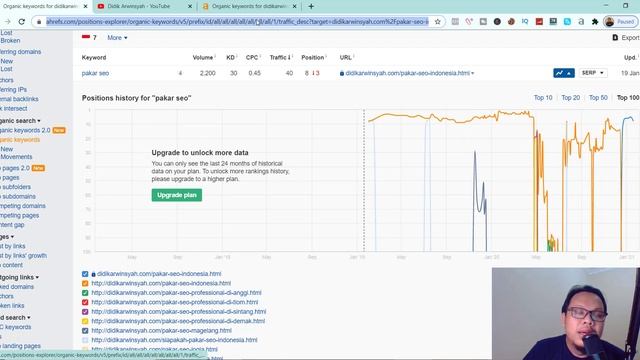Switch to the third Organic keywords tab
This screenshot has height=360, width=640.
pyautogui.click(x=249, y=7)
